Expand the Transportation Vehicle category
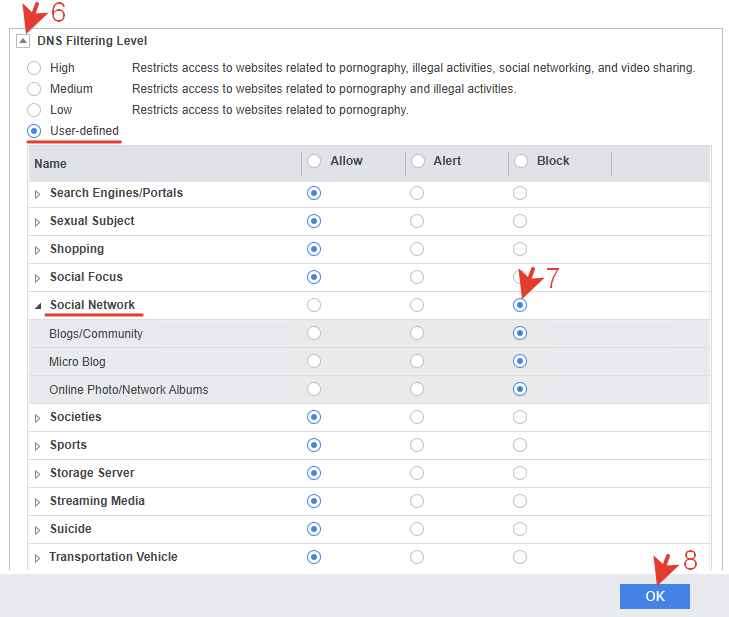 tap(38, 558)
